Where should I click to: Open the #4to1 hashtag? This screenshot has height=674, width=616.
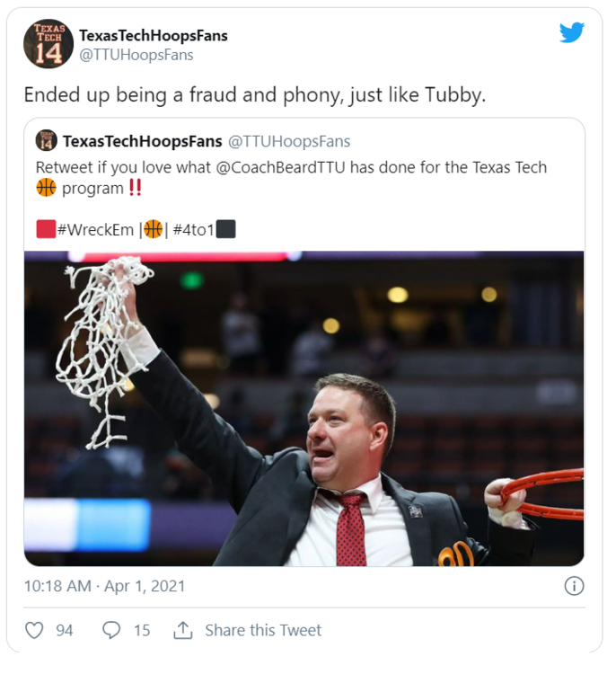[x=194, y=229]
